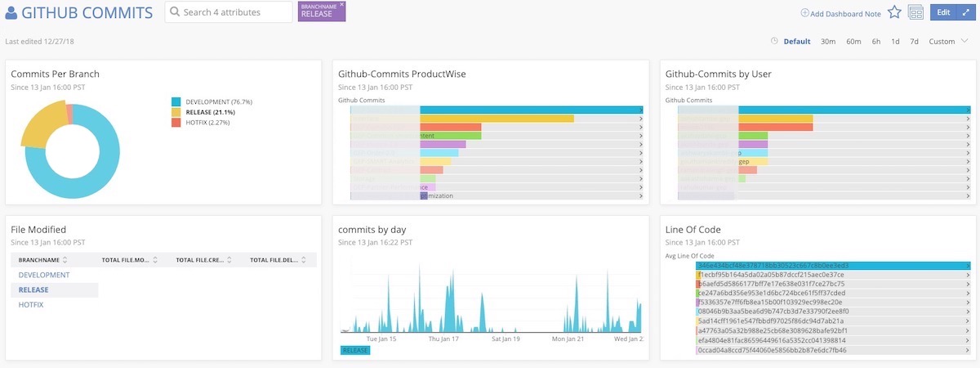Remove the BRANCHNAME RELEASE filter tag
Screen dimensions: 980x368
(x=341, y=5)
